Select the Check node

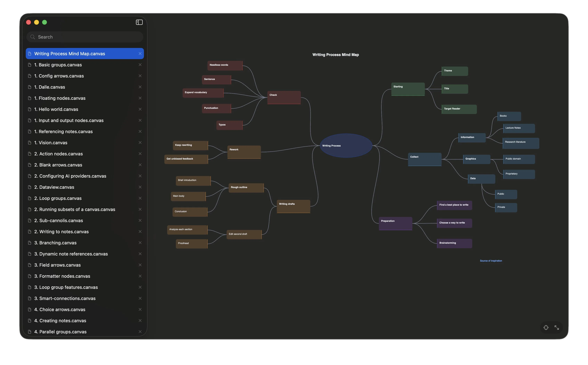[284, 98]
